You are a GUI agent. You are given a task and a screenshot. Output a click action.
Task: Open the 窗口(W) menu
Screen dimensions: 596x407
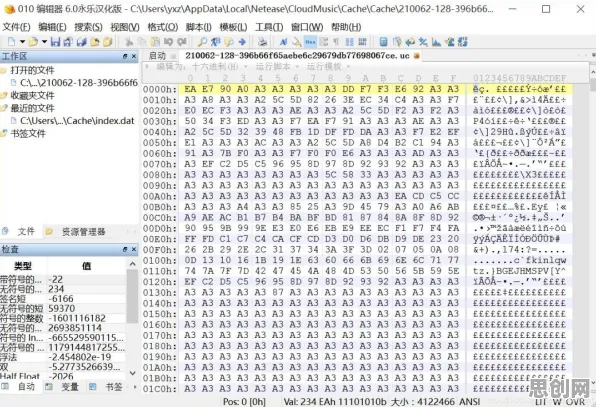[x=307, y=27]
